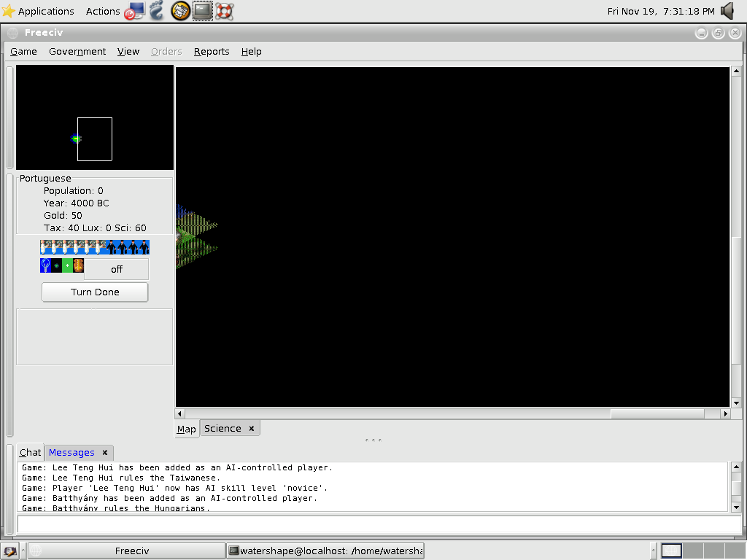Click the chat input field
This screenshot has height=560, width=747.
click(x=379, y=524)
